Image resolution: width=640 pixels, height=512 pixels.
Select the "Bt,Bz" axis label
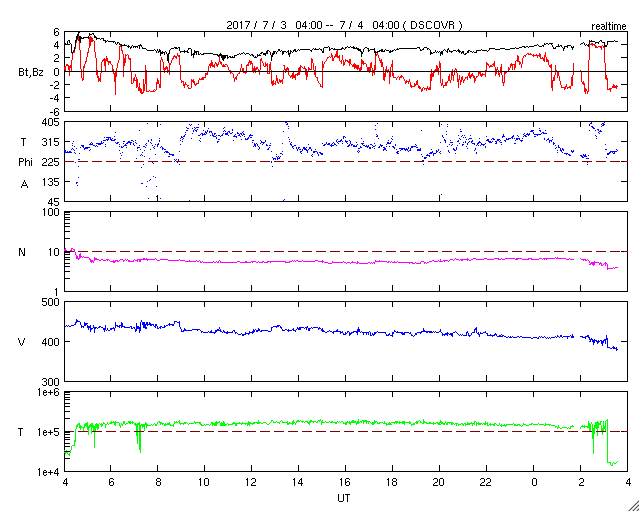coord(31,72)
